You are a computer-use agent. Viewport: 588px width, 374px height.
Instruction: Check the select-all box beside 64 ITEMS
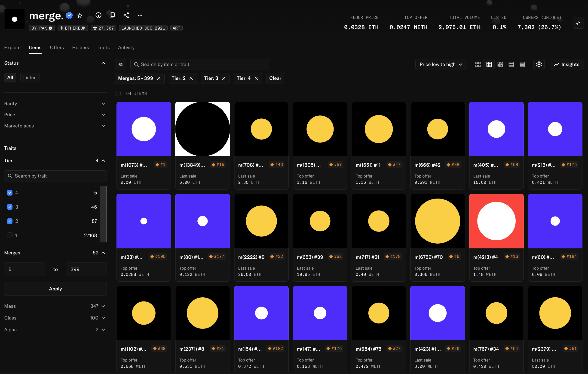click(x=118, y=93)
